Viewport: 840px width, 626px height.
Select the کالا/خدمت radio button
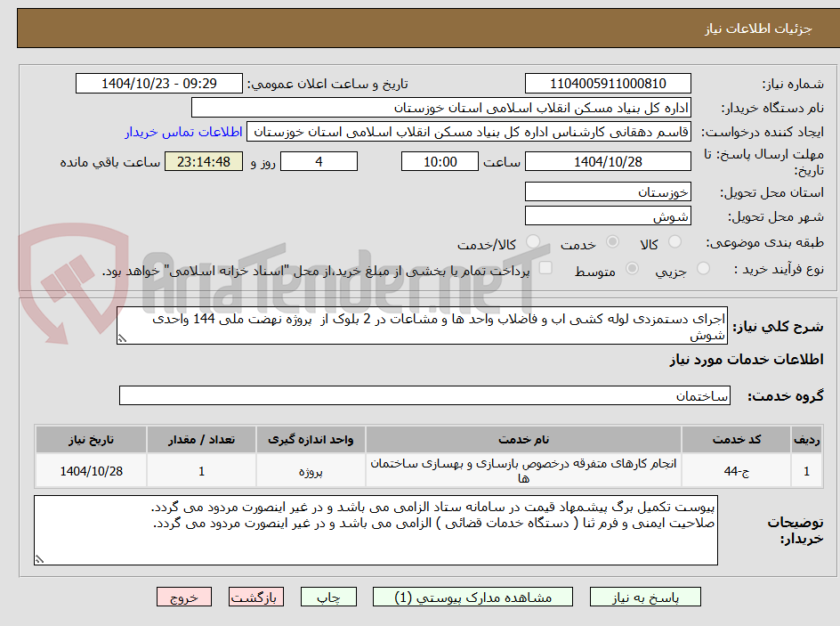[x=532, y=242]
